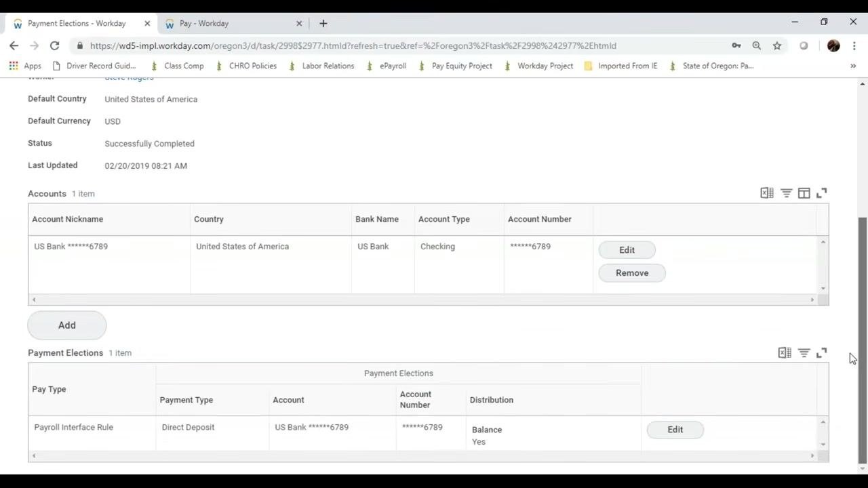Close the Payment Elections - Workday tab
This screenshot has height=488, width=868.
tap(147, 23)
